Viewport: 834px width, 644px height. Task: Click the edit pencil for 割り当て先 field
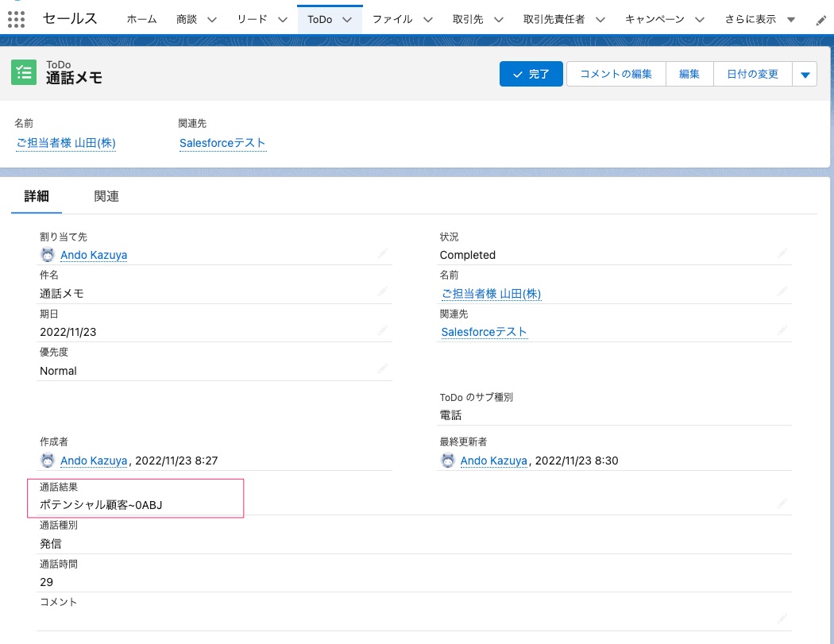382,253
